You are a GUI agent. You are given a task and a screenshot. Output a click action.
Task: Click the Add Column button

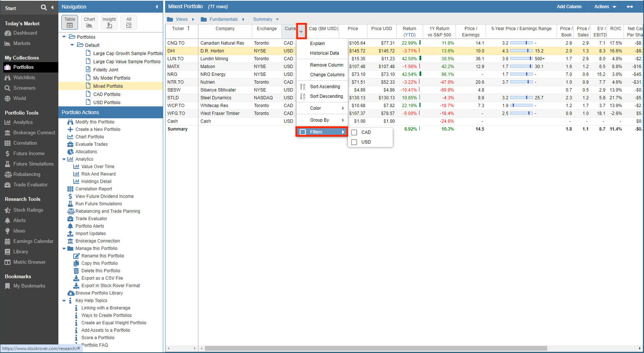[569, 7]
